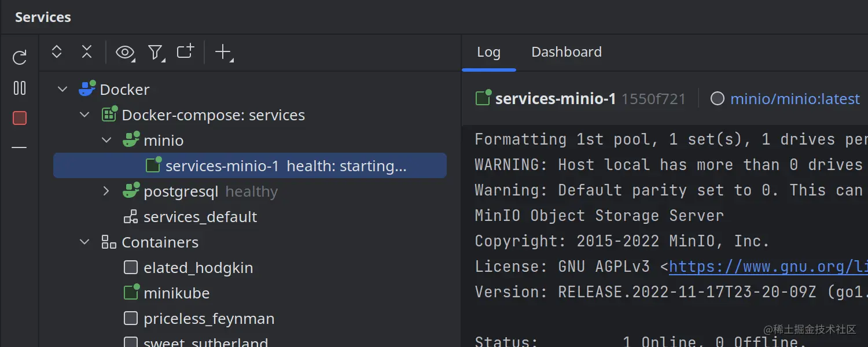Collapse the Containers tree node
868x347 pixels.
click(x=84, y=242)
